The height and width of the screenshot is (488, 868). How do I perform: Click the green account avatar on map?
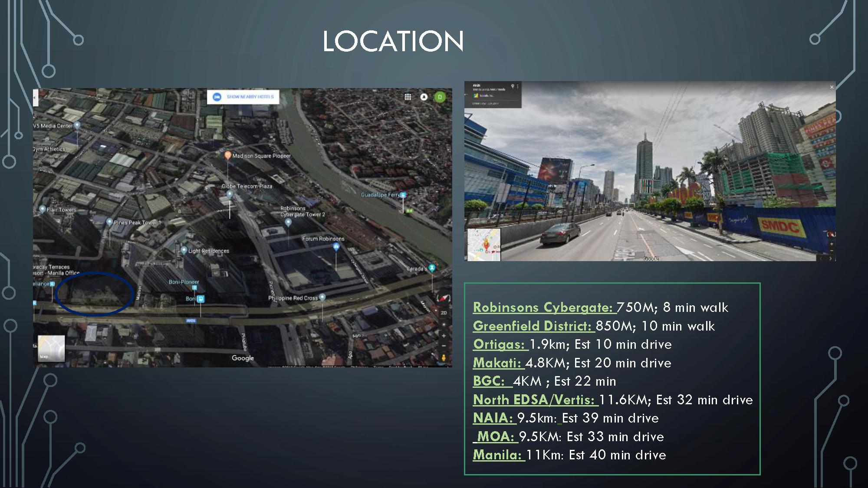(440, 97)
